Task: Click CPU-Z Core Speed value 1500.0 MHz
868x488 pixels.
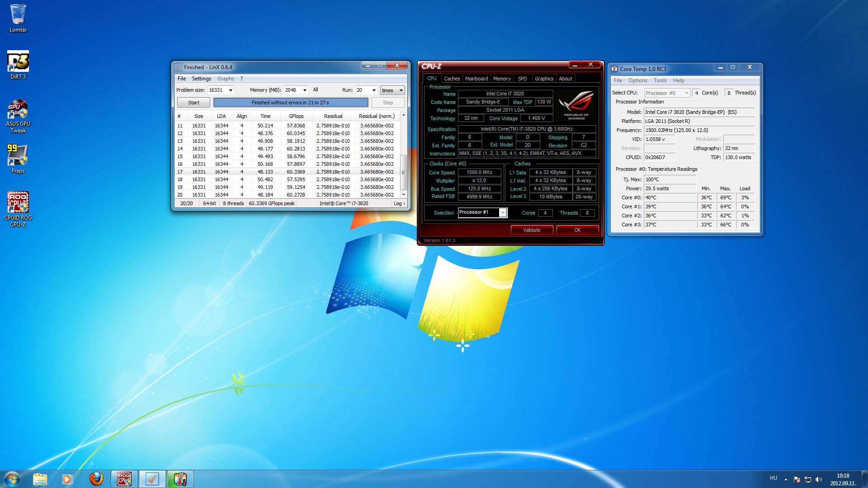Action: click(x=479, y=173)
